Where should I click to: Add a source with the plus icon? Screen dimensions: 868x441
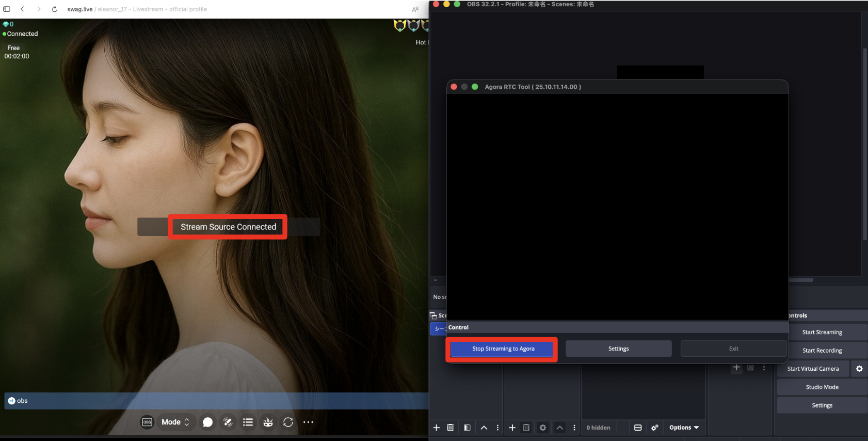coord(512,428)
